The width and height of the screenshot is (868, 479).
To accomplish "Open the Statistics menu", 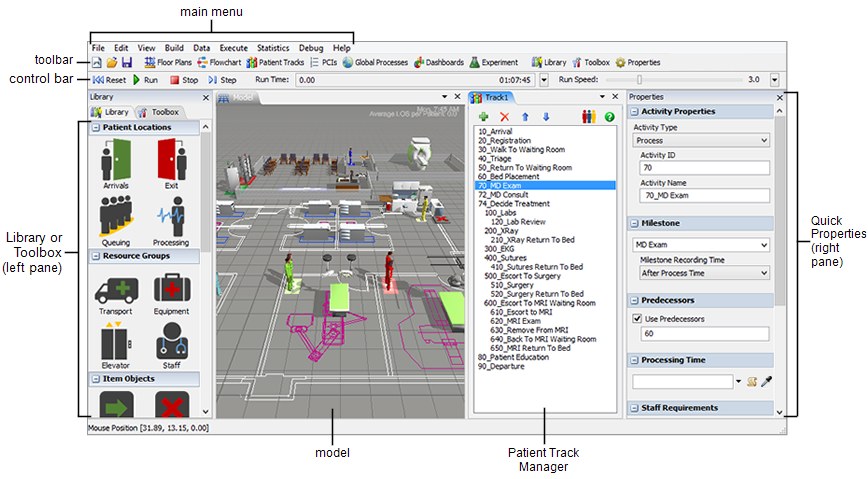I will coord(273,48).
